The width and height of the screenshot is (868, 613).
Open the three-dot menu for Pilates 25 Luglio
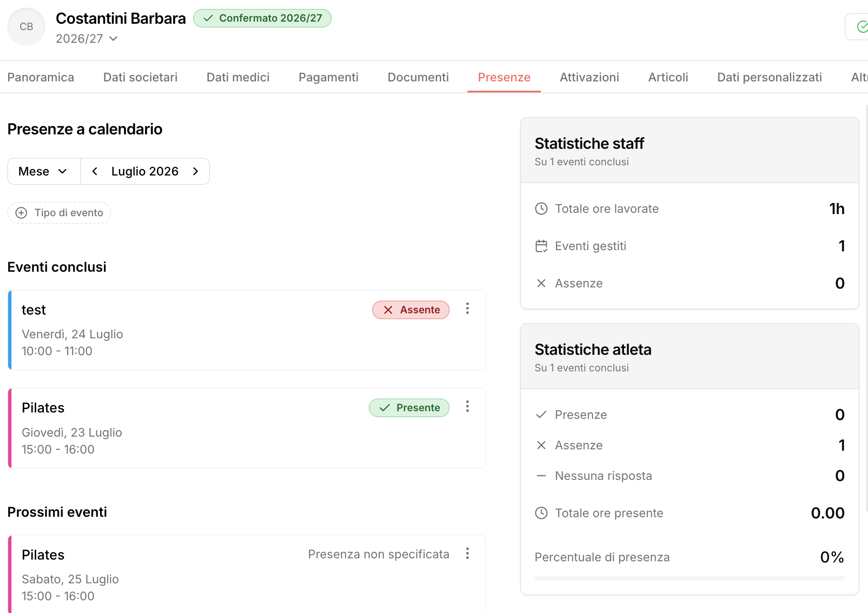467,554
